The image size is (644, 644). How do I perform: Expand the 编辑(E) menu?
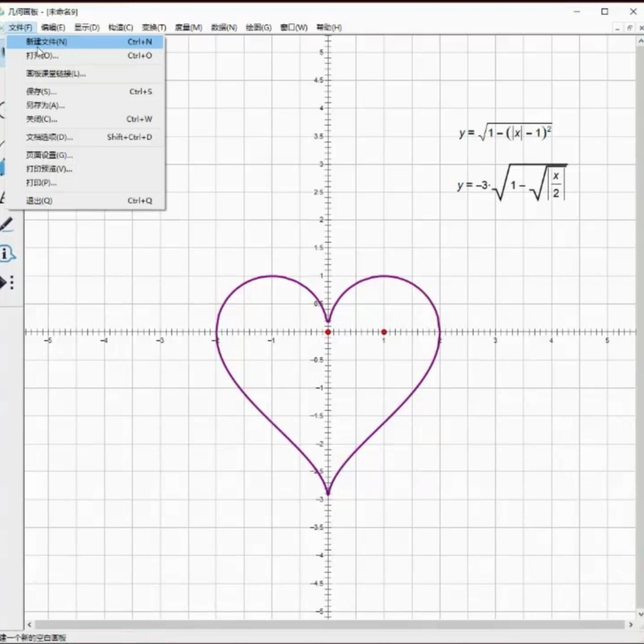click(x=53, y=27)
